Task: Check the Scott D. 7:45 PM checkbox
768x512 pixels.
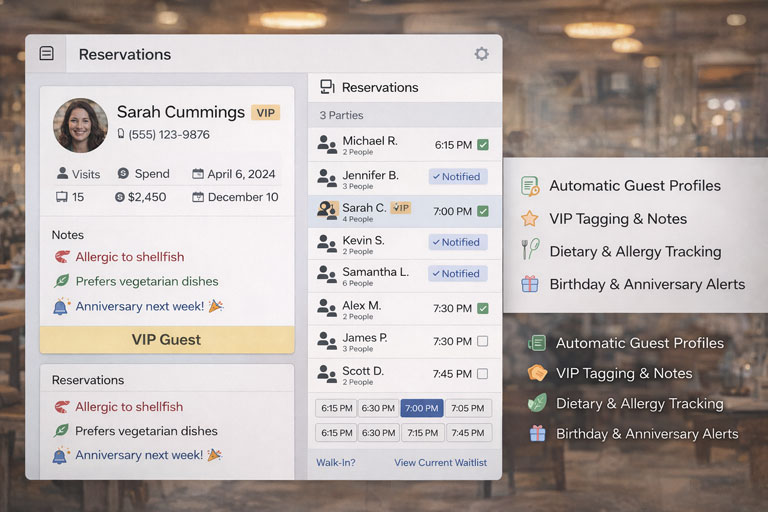Action: pyautogui.click(x=483, y=374)
